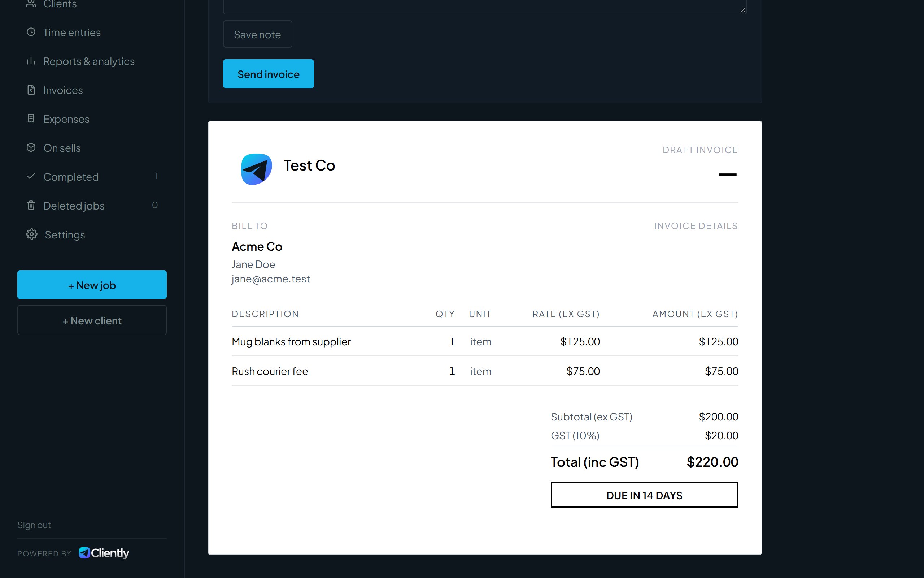The image size is (924, 578).
Task: Click the Settings gear icon
Action: point(32,234)
